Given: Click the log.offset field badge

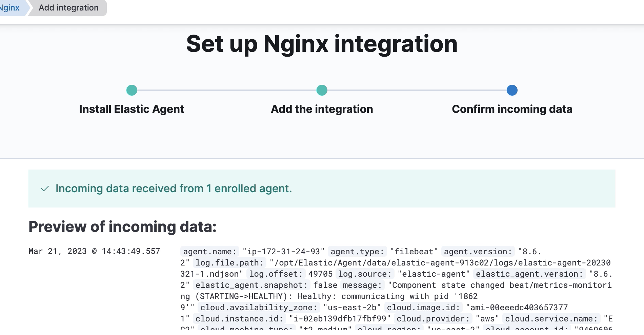Looking at the screenshot, I should (276, 274).
